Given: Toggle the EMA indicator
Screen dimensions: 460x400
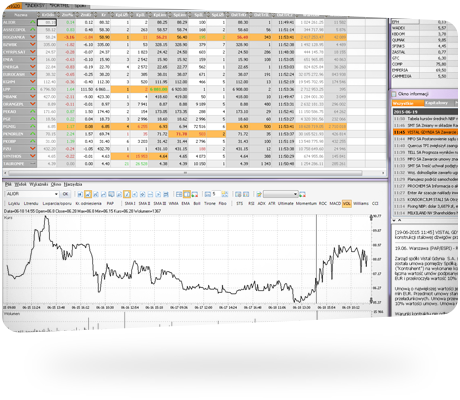Looking at the screenshot, I should pos(186,203).
